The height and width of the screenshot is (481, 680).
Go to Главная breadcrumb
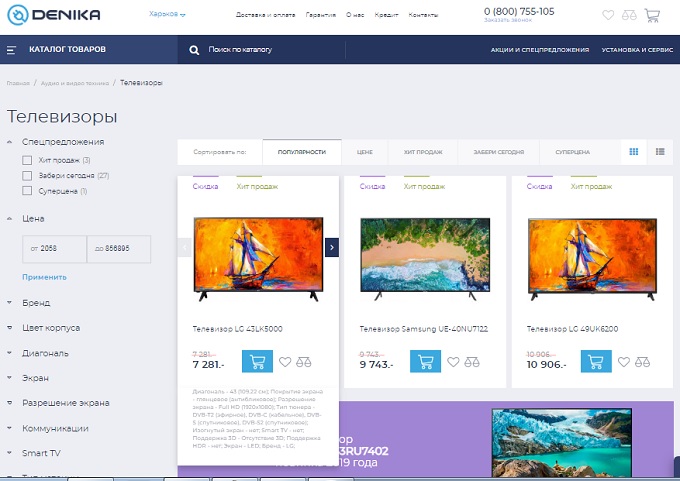coord(18,83)
